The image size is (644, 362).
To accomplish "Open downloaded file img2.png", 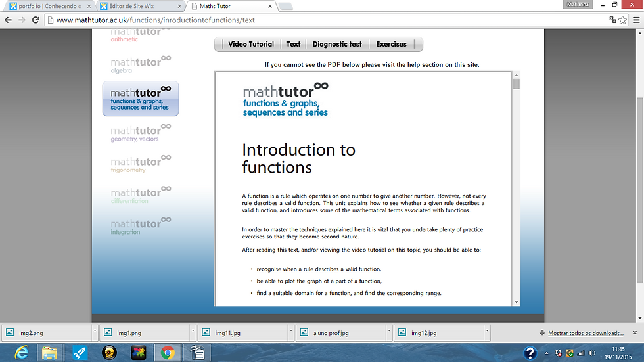I will (x=47, y=333).
